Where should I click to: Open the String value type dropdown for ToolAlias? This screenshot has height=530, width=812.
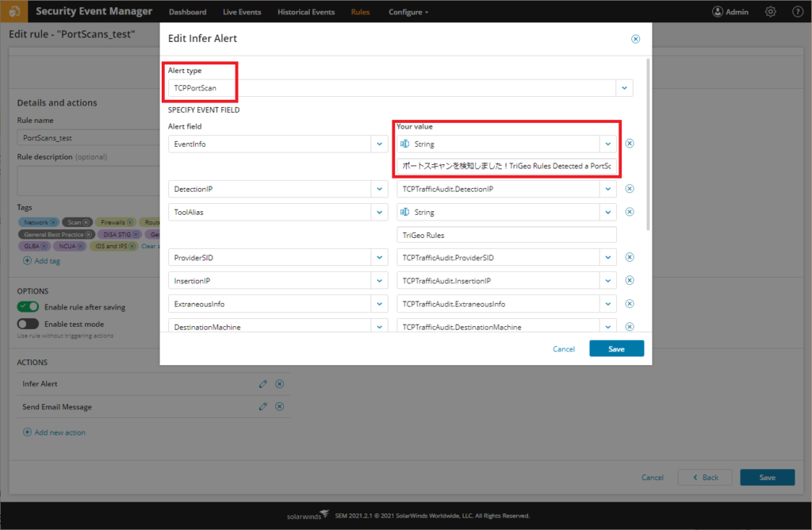[x=608, y=213]
